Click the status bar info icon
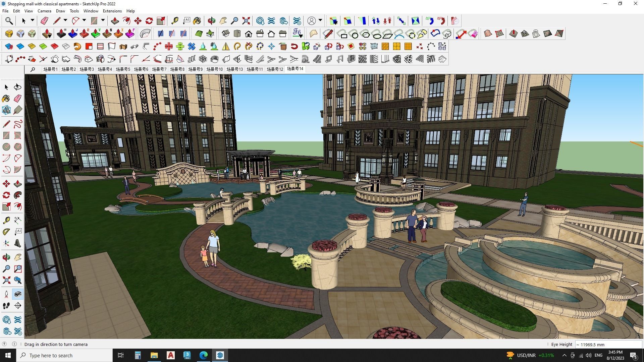This screenshot has width=644, height=362. 14,344
